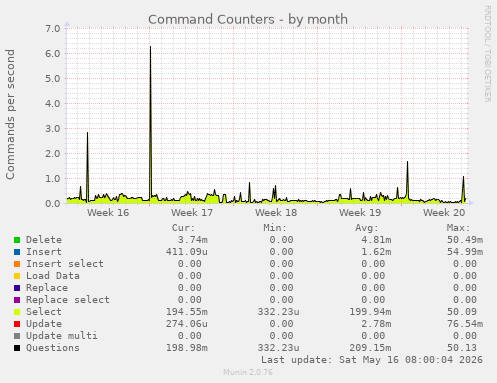Screen dimensions: 497x383
Task: Click the 'Delete' legend label
Action: [x=44, y=240]
